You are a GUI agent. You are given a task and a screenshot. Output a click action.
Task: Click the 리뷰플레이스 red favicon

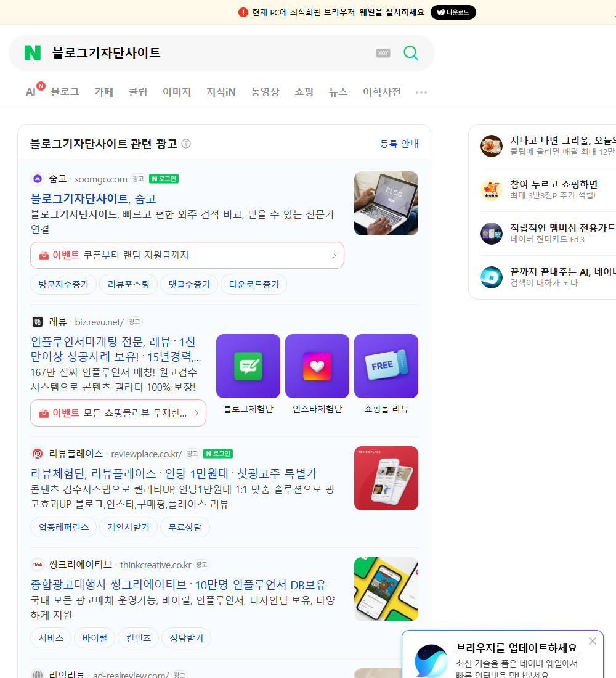(x=38, y=454)
